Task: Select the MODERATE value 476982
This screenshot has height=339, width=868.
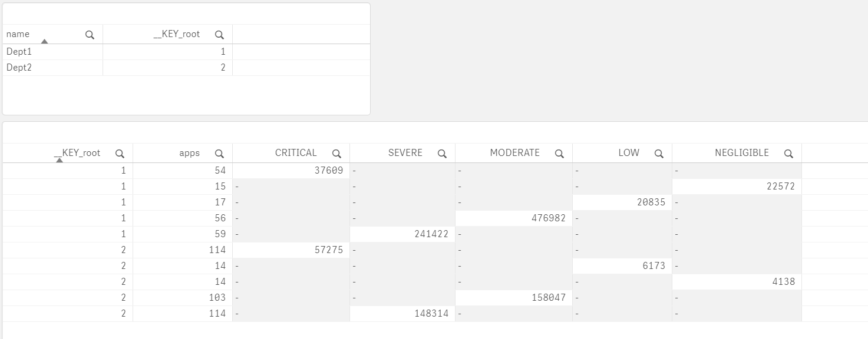Action: point(548,218)
